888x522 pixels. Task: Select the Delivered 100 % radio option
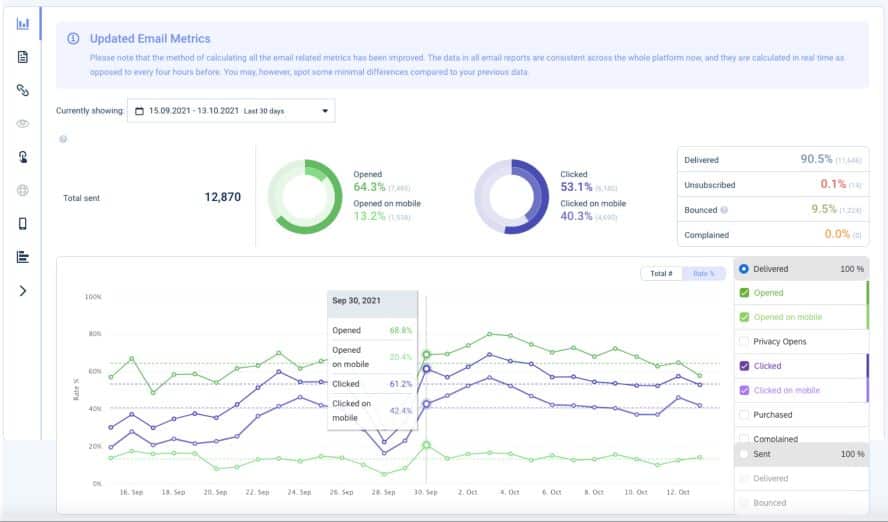pyautogui.click(x=744, y=269)
